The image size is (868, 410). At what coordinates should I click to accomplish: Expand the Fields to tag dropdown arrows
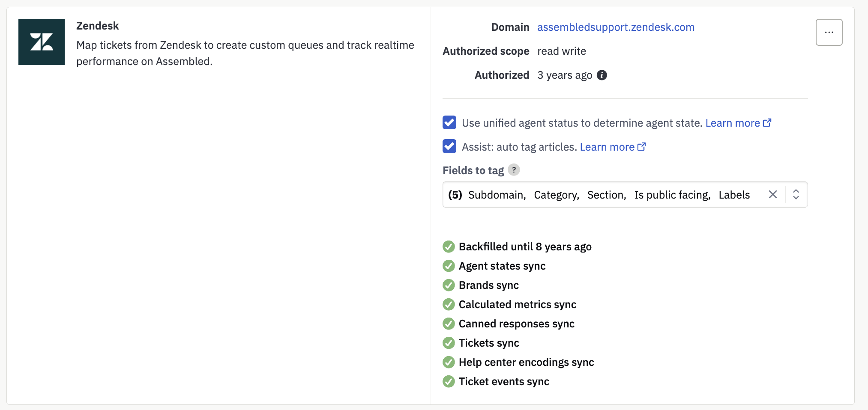click(796, 194)
